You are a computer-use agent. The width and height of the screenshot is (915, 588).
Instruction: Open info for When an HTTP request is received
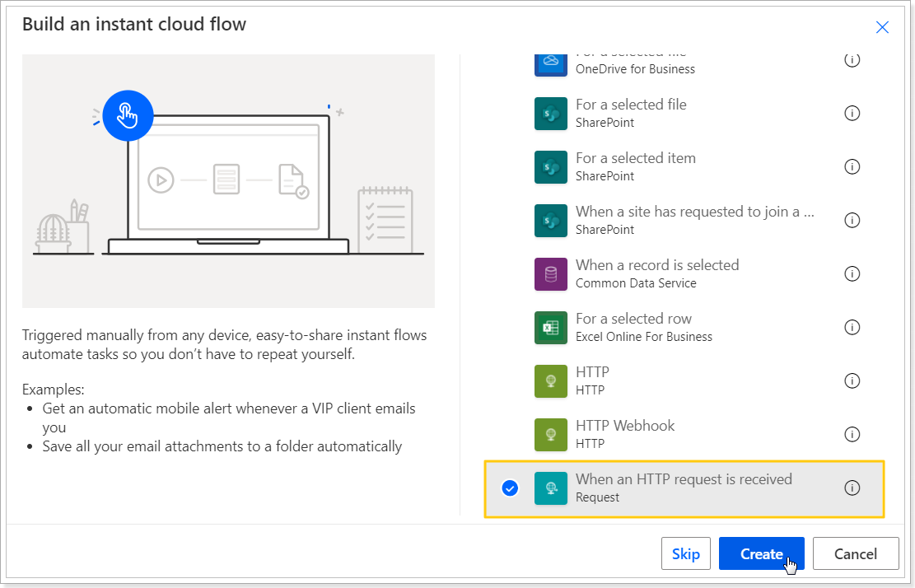pos(852,488)
